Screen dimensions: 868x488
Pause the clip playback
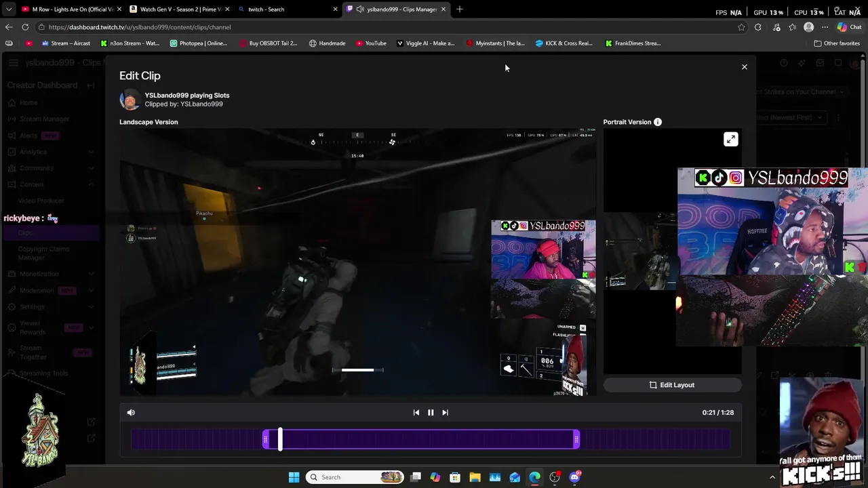click(431, 412)
